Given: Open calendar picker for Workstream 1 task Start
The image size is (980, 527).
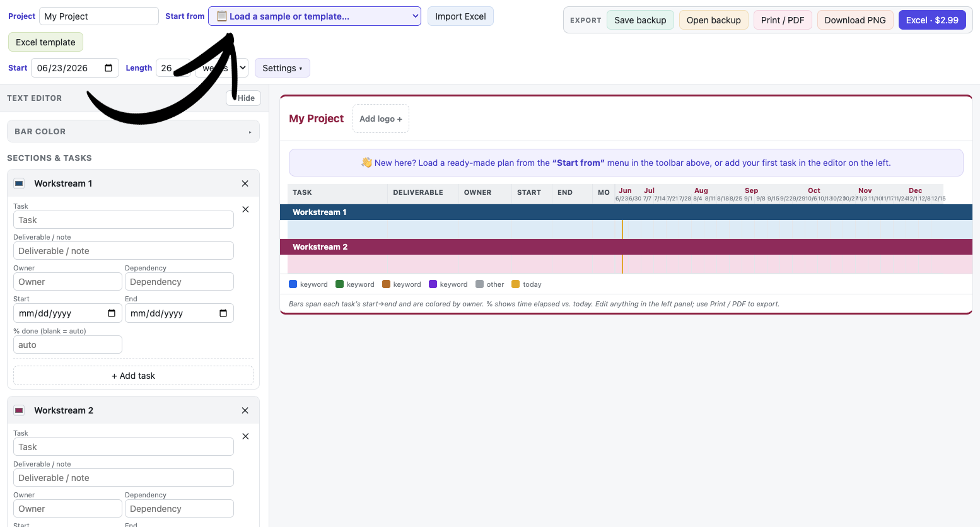Looking at the screenshot, I should [112, 313].
